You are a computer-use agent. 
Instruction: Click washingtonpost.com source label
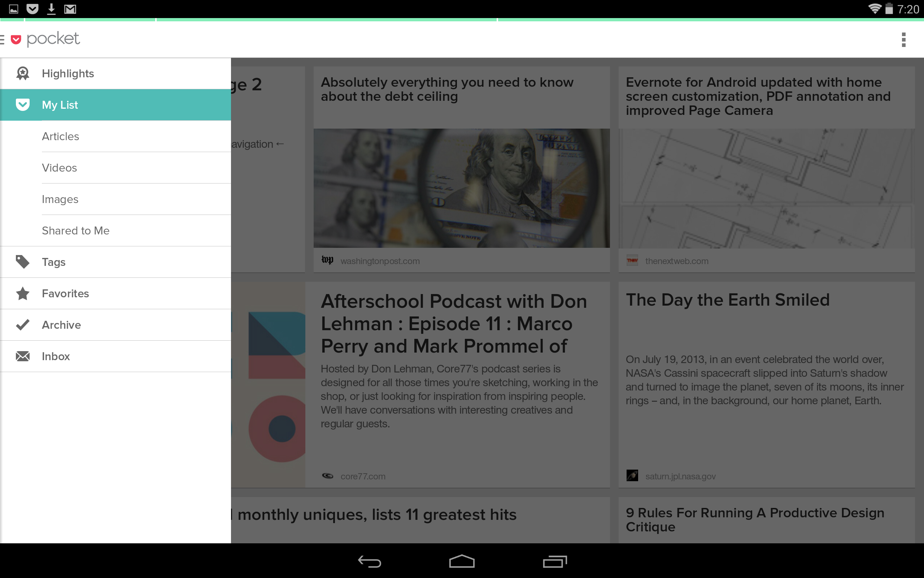tap(380, 261)
